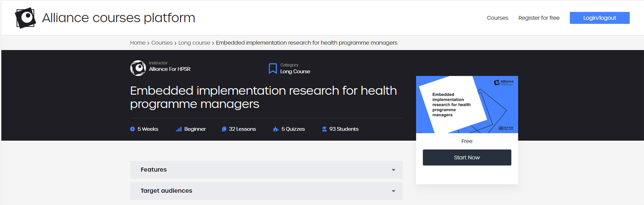This screenshot has width=644, height=205.
Task: Go to Courses in the breadcrumb
Action: coord(162,43)
